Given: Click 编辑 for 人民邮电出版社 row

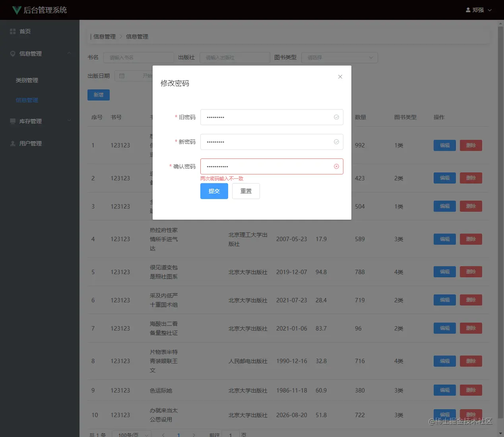Looking at the screenshot, I should coord(445,361).
